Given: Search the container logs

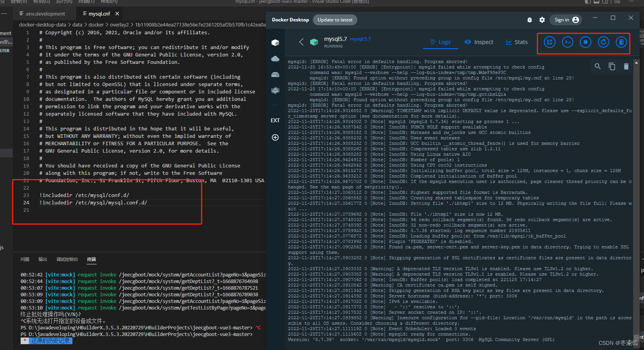Looking at the screenshot, I should (598, 67).
